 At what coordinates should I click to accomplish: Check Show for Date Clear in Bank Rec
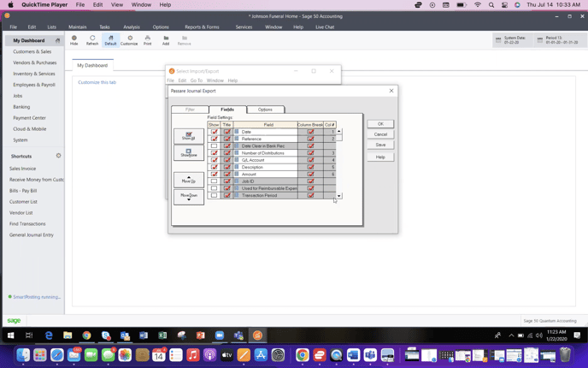coord(215,145)
